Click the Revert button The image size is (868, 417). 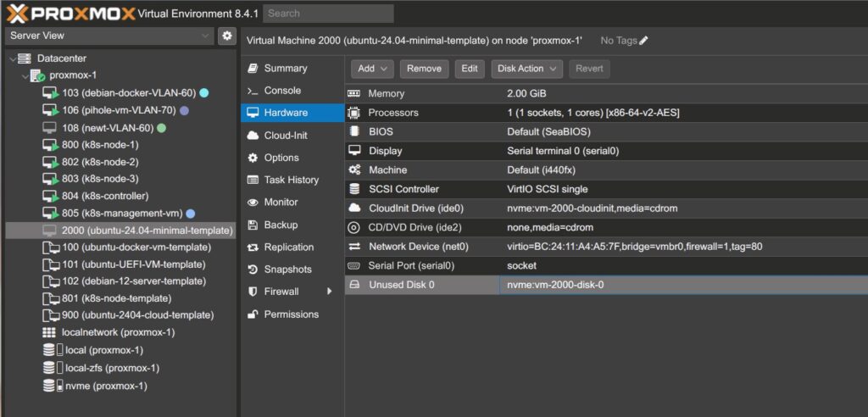tap(590, 69)
